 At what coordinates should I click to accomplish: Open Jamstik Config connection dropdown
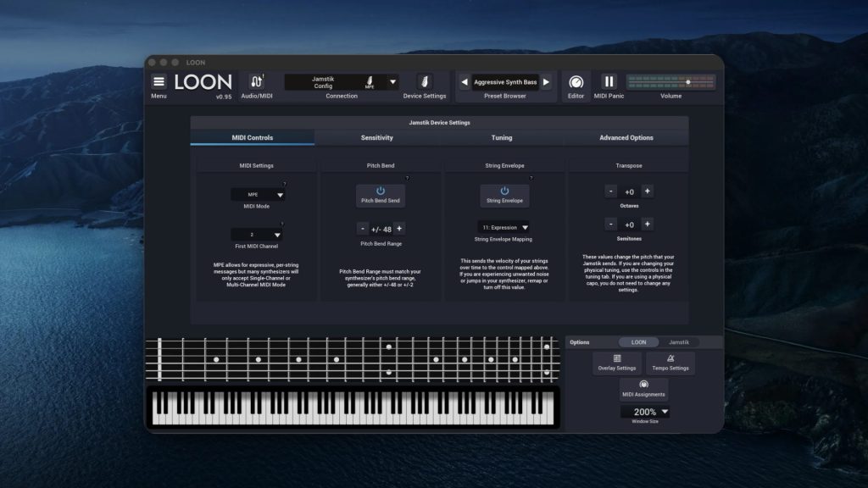(x=342, y=82)
